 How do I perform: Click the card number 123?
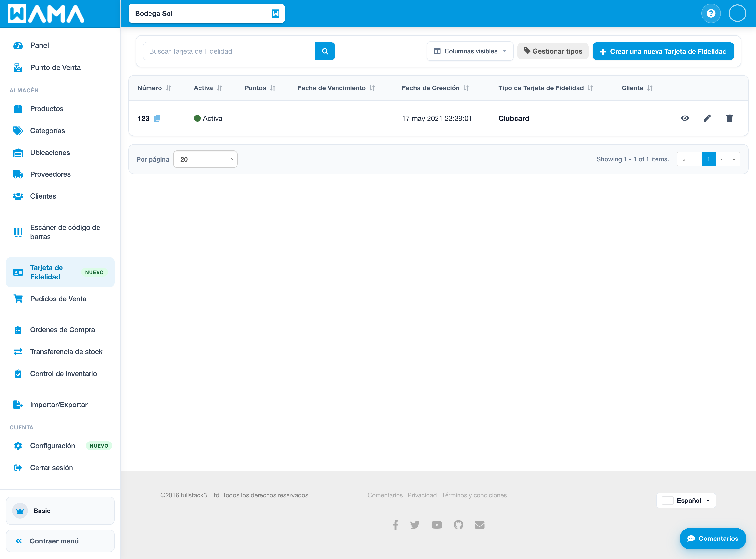pyautogui.click(x=143, y=118)
